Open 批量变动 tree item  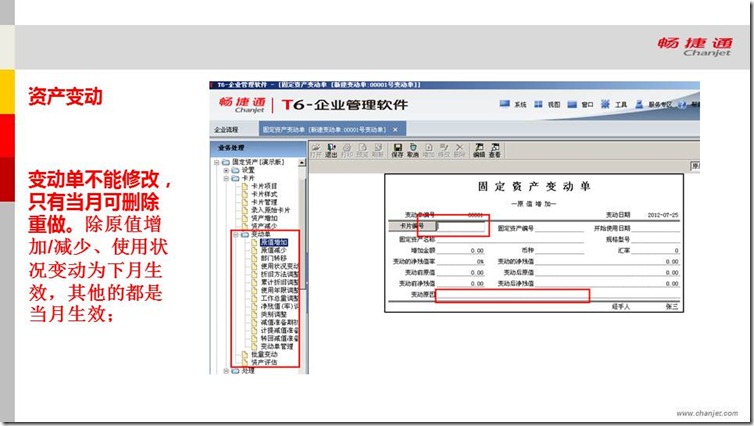pos(264,354)
